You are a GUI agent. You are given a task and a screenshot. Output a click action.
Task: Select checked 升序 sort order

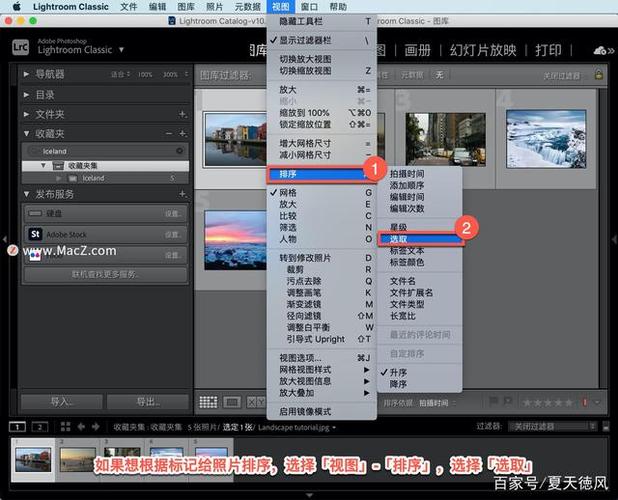[x=419, y=373]
